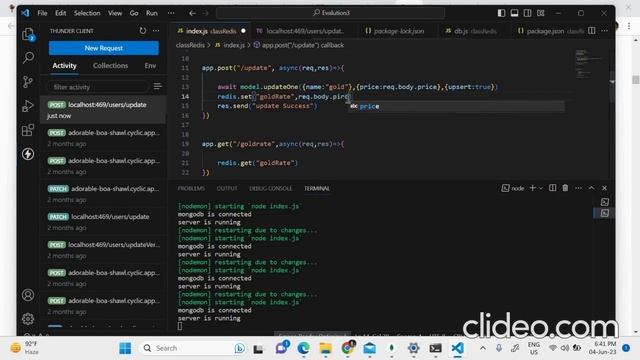Refresh the Thunder Client sidebar
Screen dimensions: 640x360
click(x=142, y=31)
